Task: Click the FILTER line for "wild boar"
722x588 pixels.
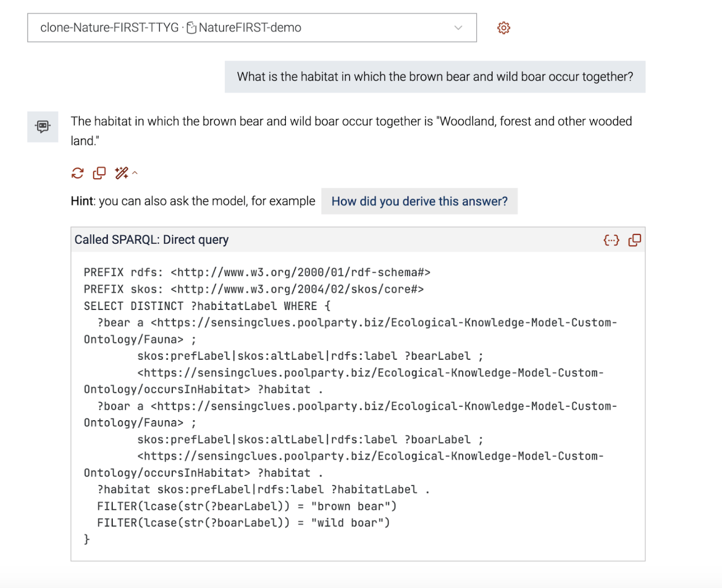Action: [x=243, y=523]
